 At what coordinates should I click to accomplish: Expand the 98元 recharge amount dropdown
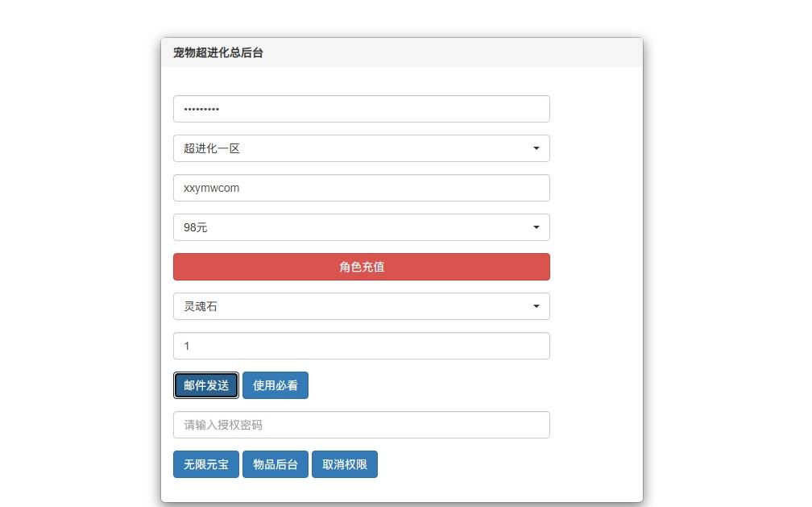pos(362,227)
